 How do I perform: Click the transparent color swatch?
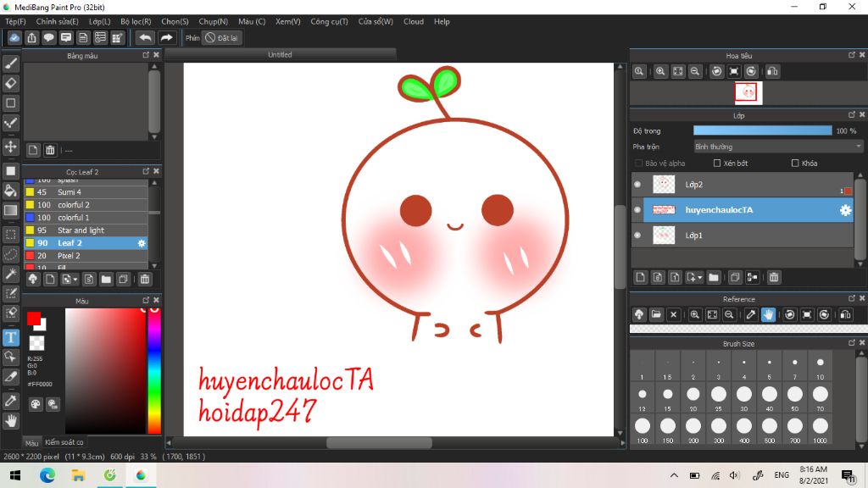[36, 343]
